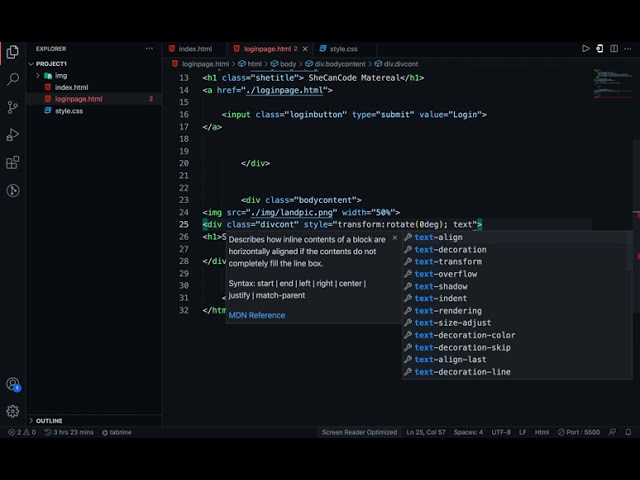
Task: Click the 3 hrs 23 mins status item
Action: [69, 432]
